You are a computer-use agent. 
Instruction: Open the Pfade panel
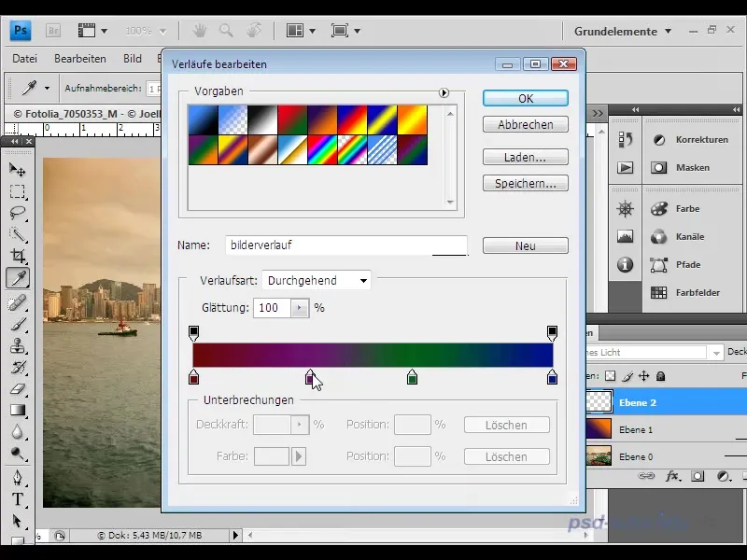[x=676, y=265]
